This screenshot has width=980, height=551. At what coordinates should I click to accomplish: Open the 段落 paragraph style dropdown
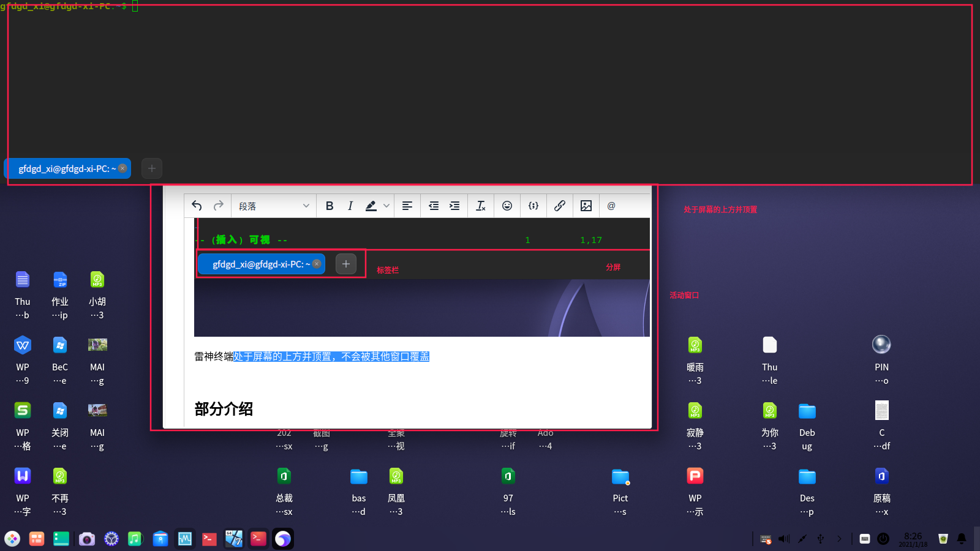[274, 206]
